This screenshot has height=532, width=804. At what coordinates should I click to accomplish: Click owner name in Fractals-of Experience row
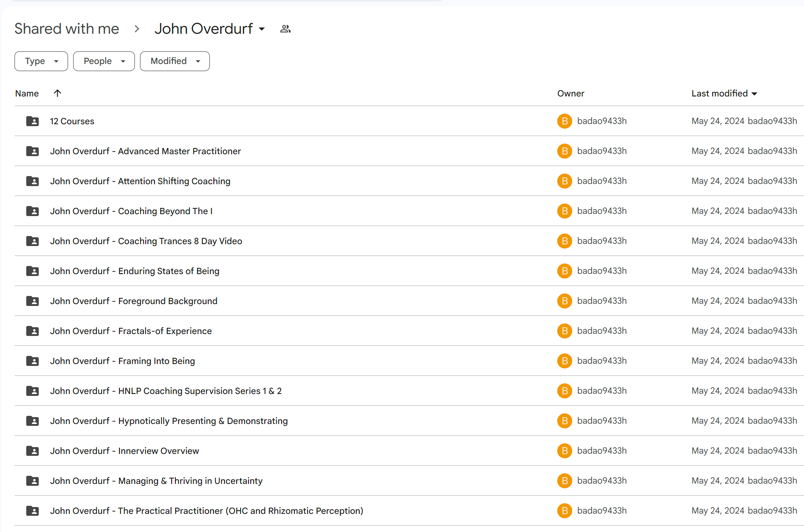tap(602, 331)
